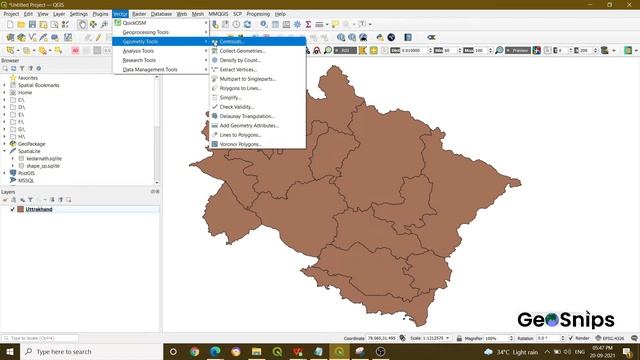The width and height of the screenshot is (640, 360).
Task: Open the Processing Toolbox gear icon
Action: (x=297, y=24)
